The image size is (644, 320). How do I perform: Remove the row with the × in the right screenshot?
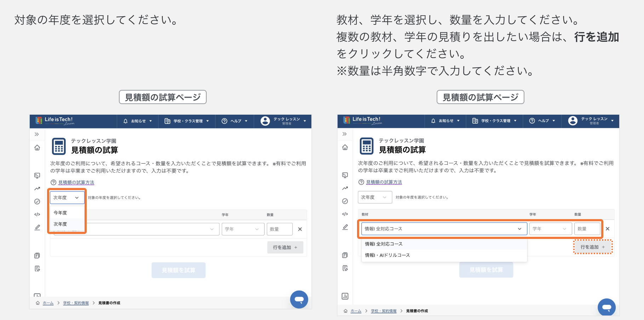point(608,229)
